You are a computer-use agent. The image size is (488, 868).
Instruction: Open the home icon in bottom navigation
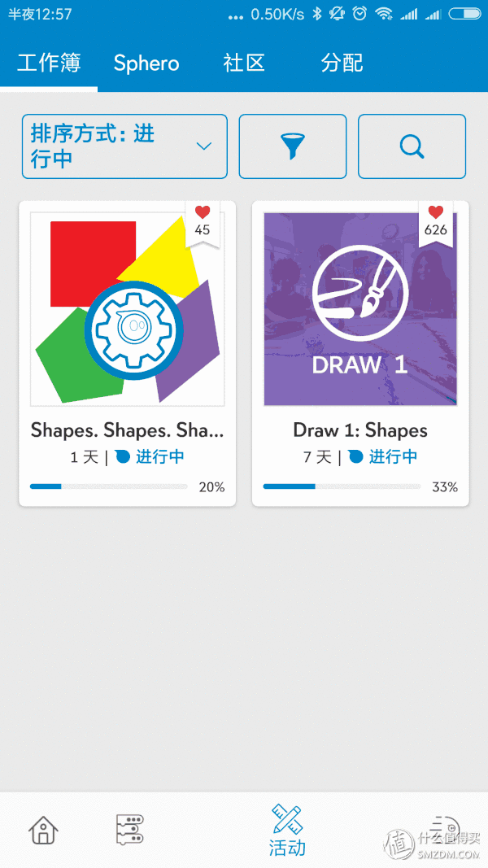[x=43, y=830]
